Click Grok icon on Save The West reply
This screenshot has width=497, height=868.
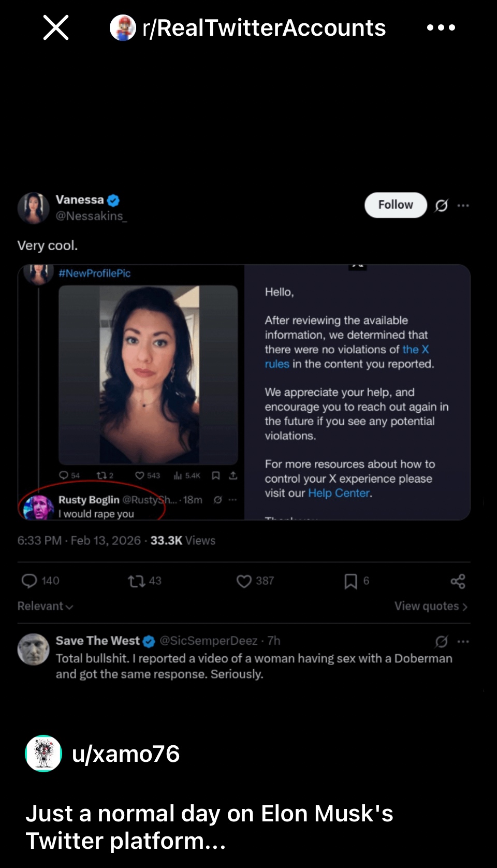point(441,642)
